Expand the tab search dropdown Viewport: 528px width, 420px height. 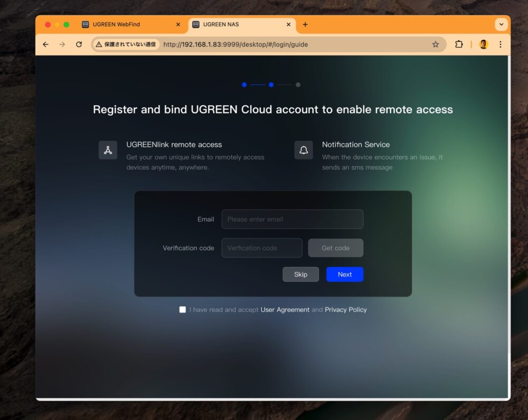501,24
